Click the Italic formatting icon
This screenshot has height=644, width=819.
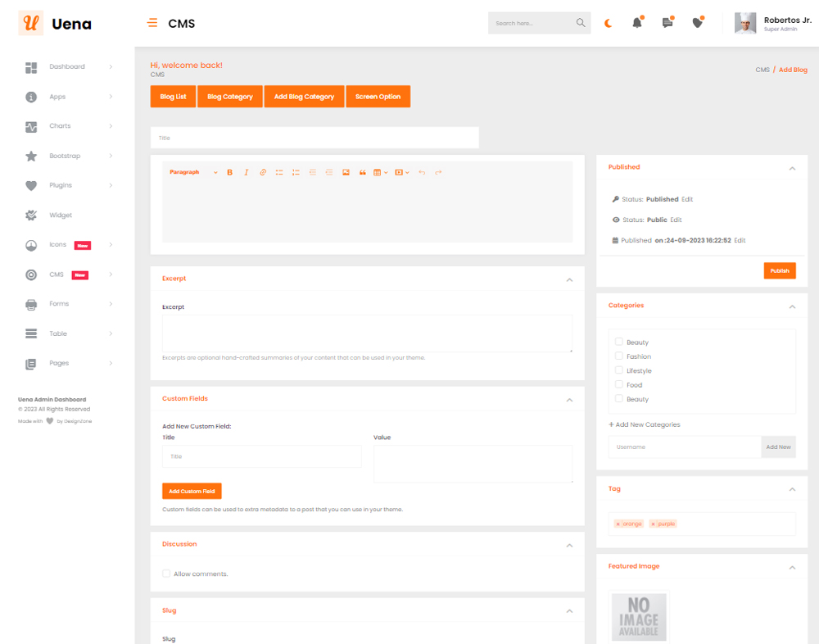tap(246, 172)
